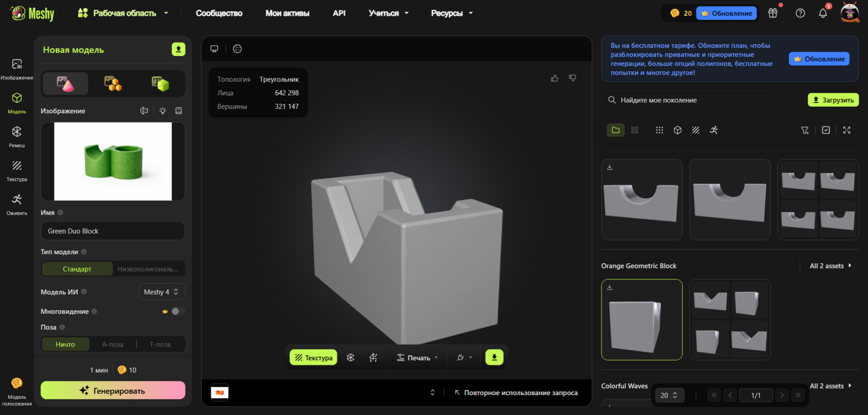Open the Рабочая область dropdown
The width and height of the screenshot is (868, 415).
click(124, 13)
